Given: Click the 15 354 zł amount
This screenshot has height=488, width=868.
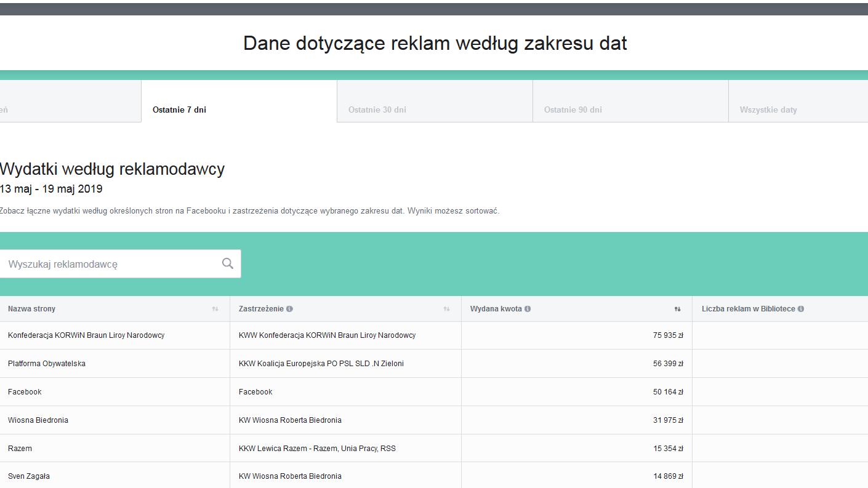Looking at the screenshot, I should [668, 449].
